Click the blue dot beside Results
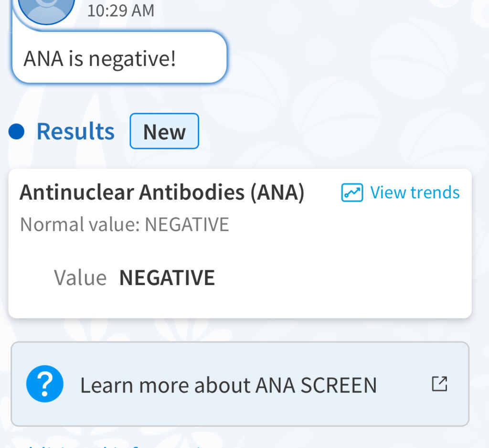 16,131
